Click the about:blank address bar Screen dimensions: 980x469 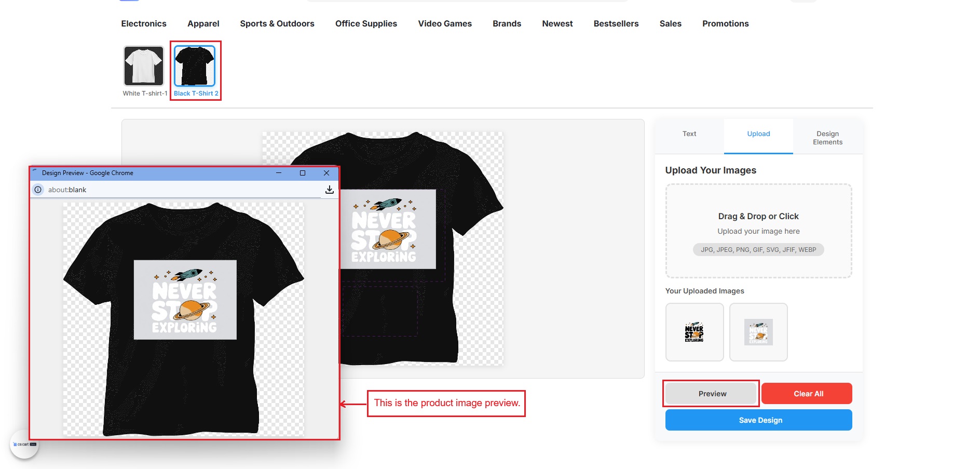182,190
